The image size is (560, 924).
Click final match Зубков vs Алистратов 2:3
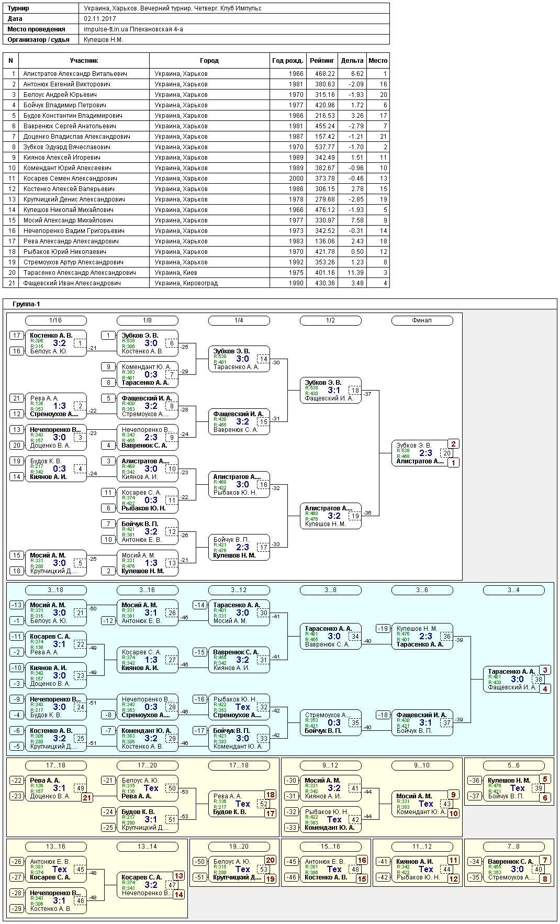coord(422,453)
